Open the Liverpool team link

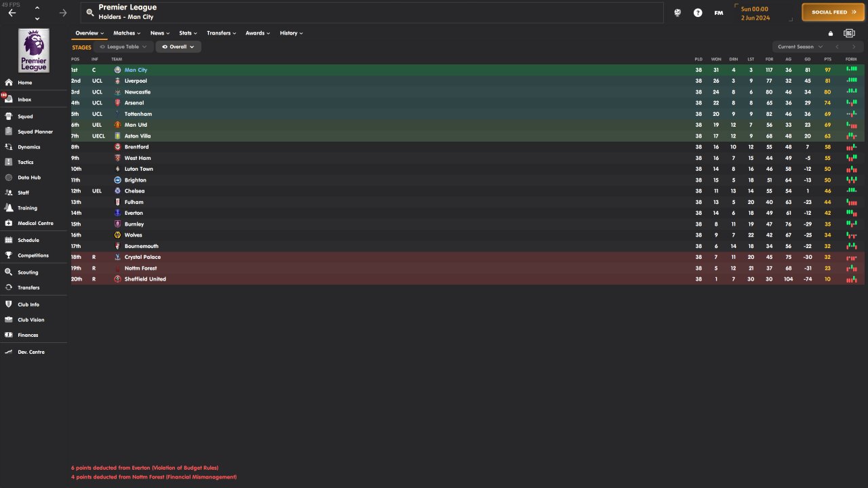pos(136,81)
